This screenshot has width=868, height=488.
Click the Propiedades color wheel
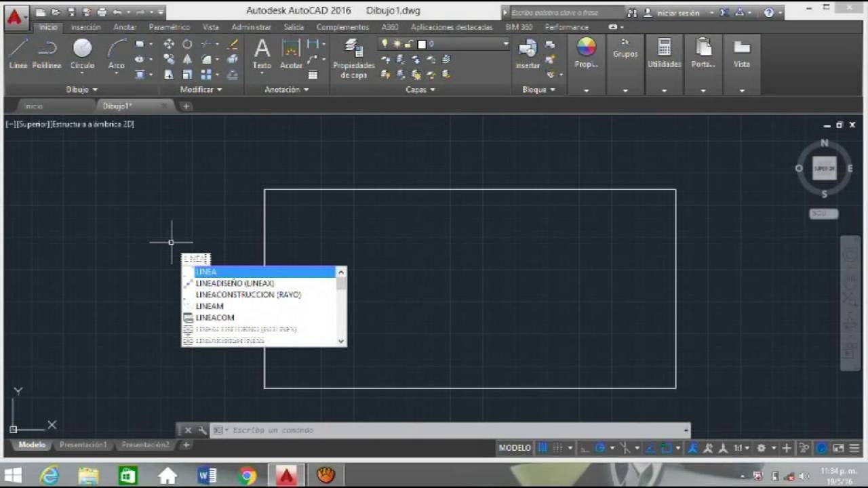[586, 47]
